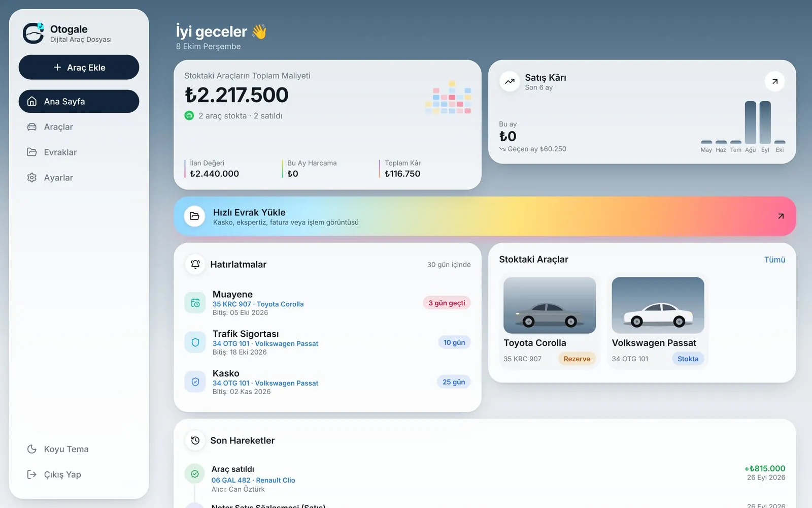
Task: Open Satış Kârı details with arrow icon
Action: tap(774, 81)
